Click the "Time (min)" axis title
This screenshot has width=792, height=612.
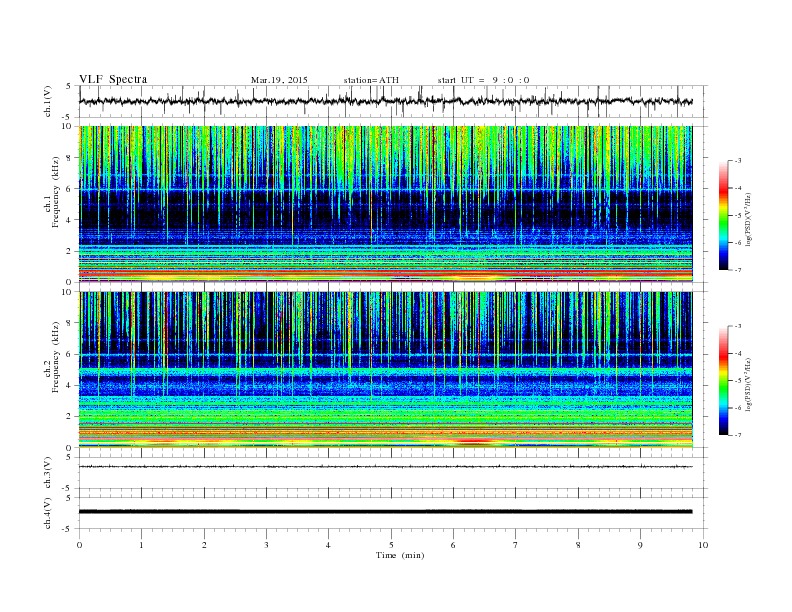(400, 555)
